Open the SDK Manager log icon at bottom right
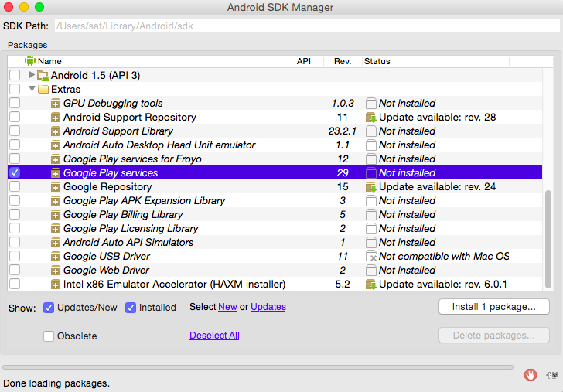Screen dimensions: 563x392 552,375
